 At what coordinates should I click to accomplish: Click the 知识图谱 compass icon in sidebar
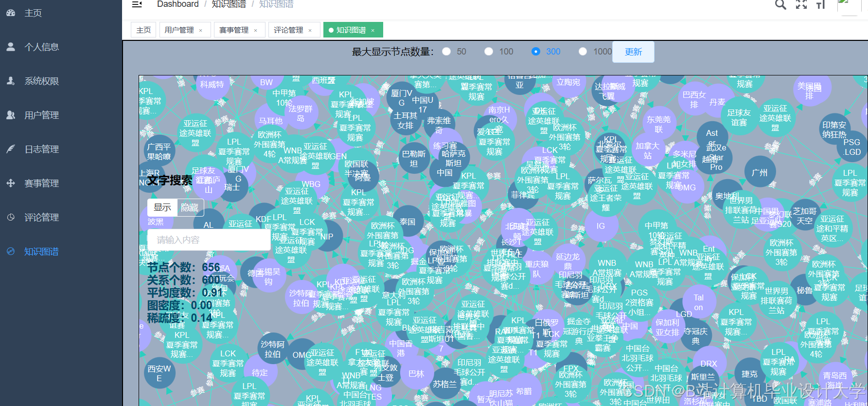[11, 251]
